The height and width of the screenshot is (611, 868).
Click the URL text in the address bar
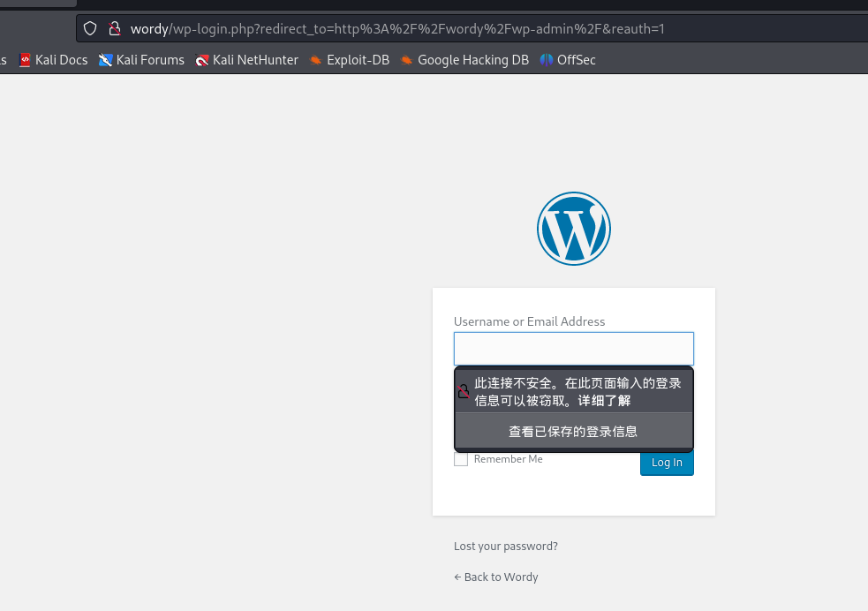pos(396,29)
